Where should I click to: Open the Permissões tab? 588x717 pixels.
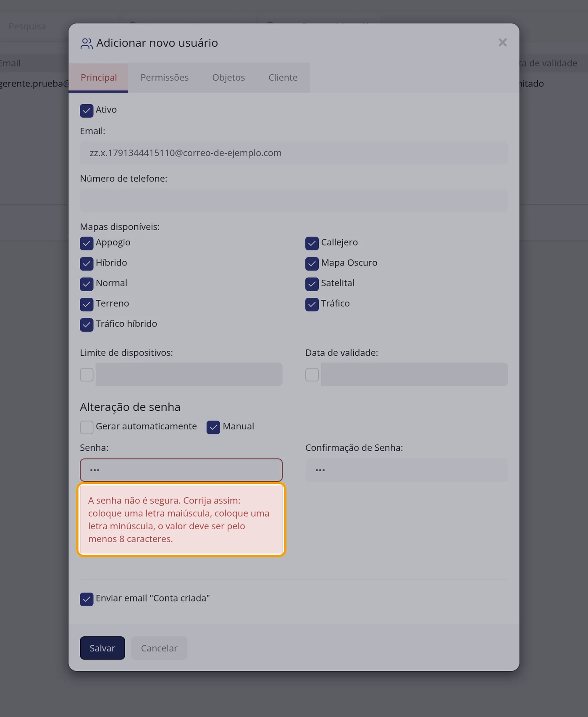tap(164, 78)
